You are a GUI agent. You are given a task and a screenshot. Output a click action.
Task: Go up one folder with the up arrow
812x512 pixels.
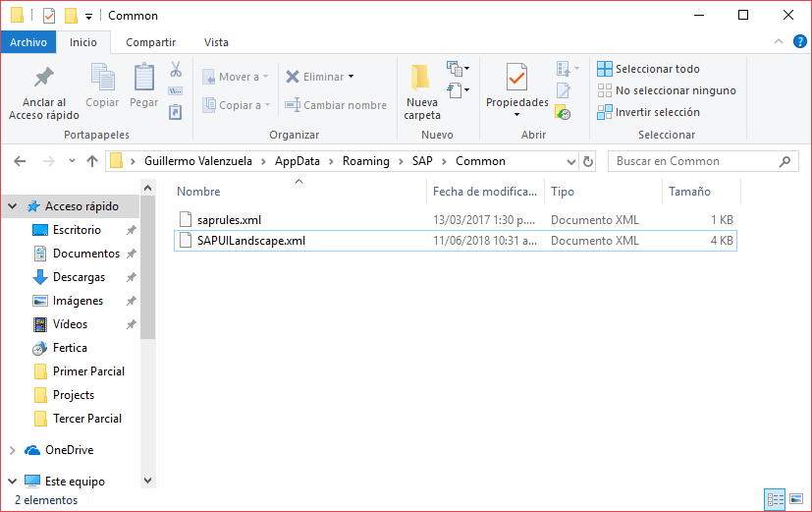point(92,161)
